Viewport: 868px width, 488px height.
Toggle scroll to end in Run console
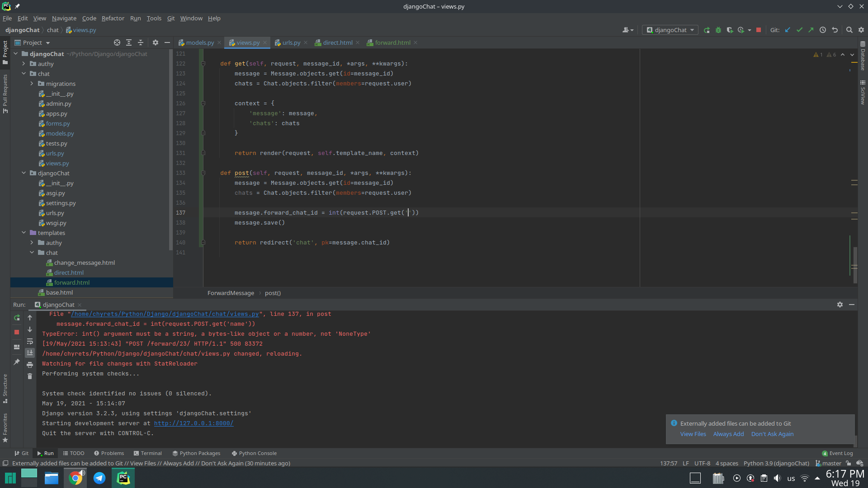click(x=30, y=353)
